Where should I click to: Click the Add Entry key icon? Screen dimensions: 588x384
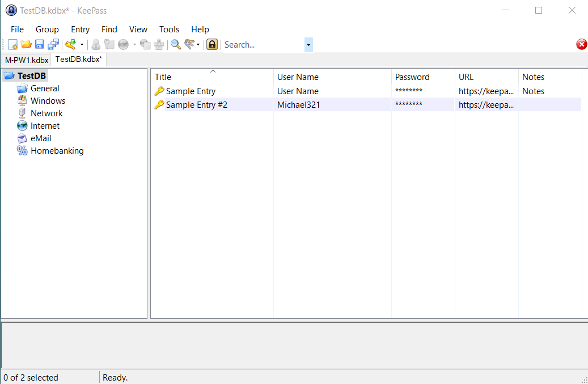(70, 45)
